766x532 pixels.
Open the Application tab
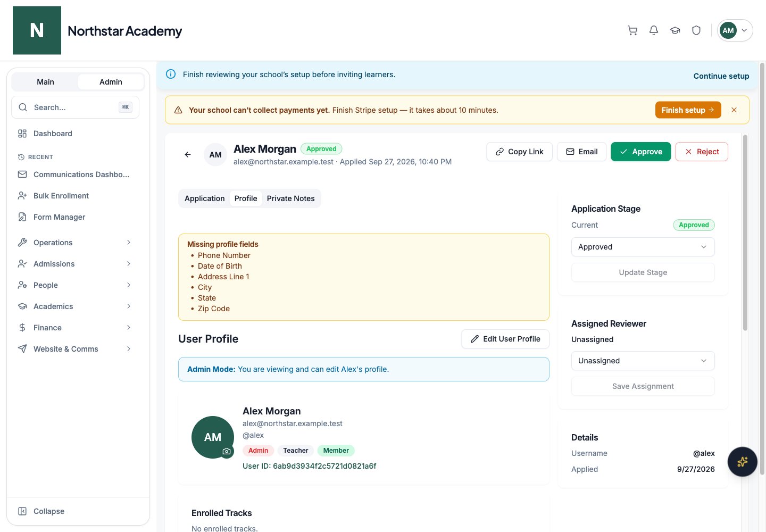(x=205, y=198)
